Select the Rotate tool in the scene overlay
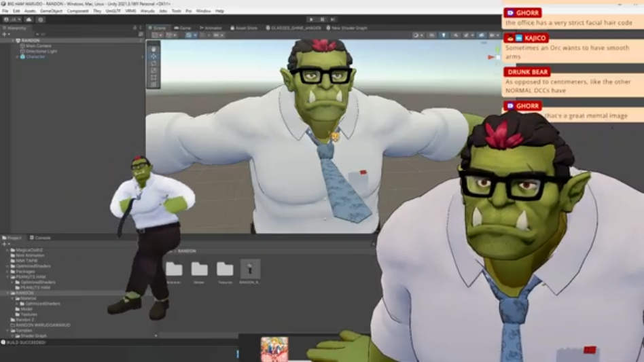Screen dimensions: 644x362 pyautogui.click(x=154, y=64)
